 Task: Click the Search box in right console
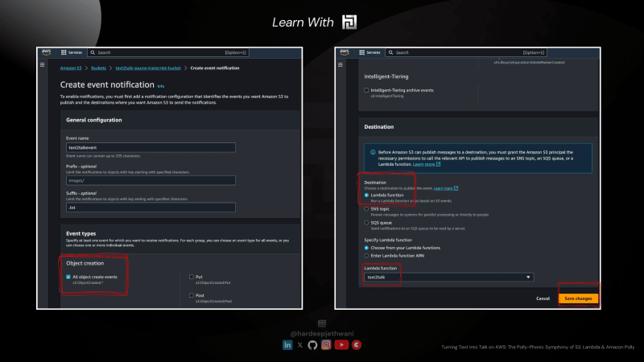[466, 52]
